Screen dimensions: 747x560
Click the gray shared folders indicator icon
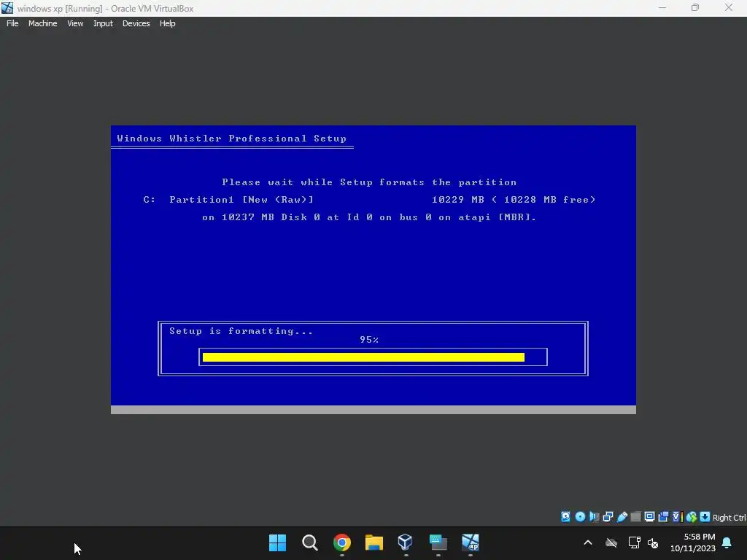point(635,517)
